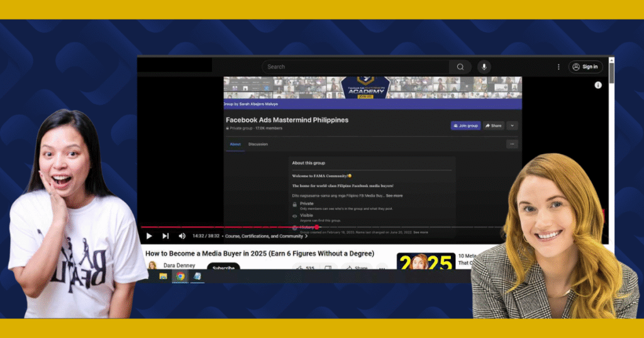Image resolution: width=644 pixels, height=338 pixels.
Task: Click the video info card icon
Action: pos(598,85)
